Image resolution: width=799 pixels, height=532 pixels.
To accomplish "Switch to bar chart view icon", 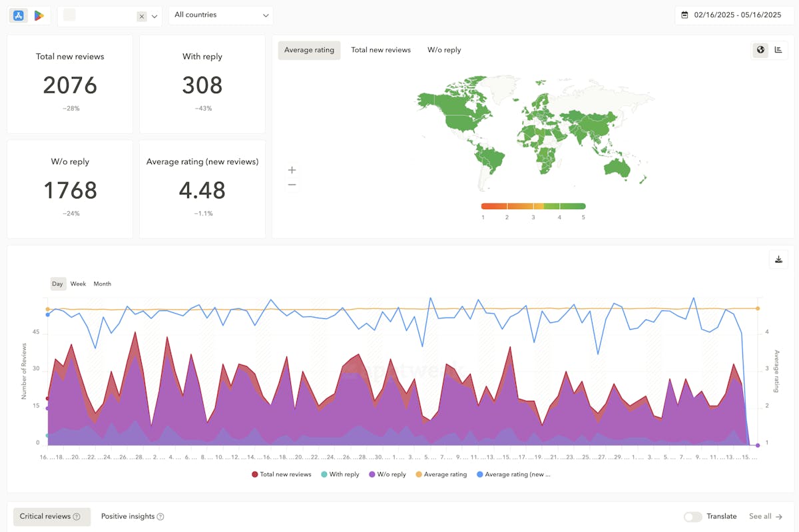I will click(778, 50).
